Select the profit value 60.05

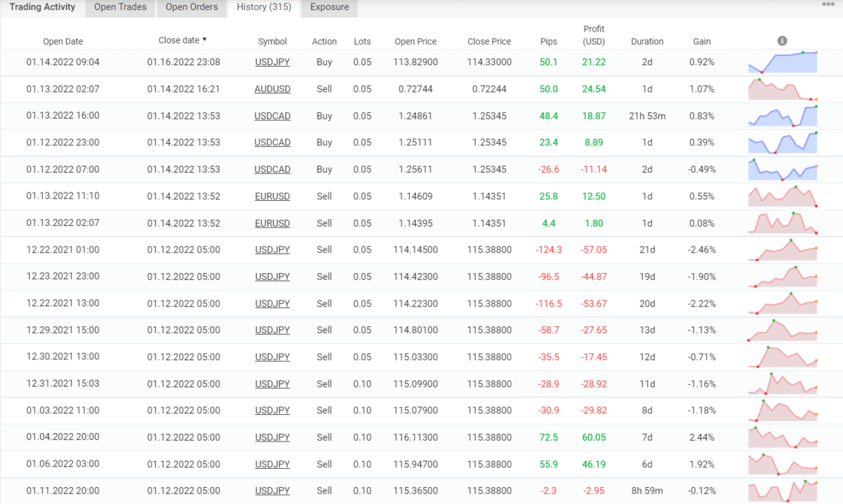click(x=594, y=437)
